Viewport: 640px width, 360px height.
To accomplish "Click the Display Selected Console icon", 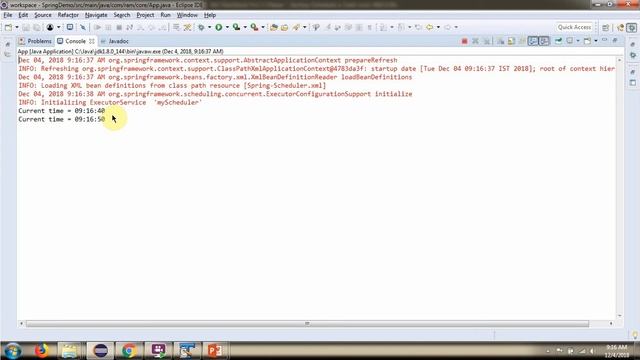I will click(x=570, y=41).
